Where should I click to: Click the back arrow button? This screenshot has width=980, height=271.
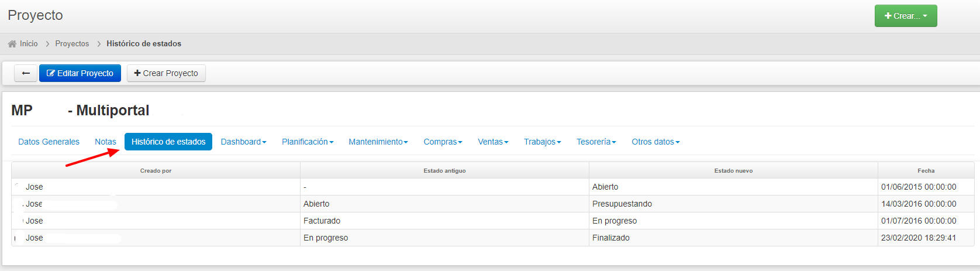26,73
